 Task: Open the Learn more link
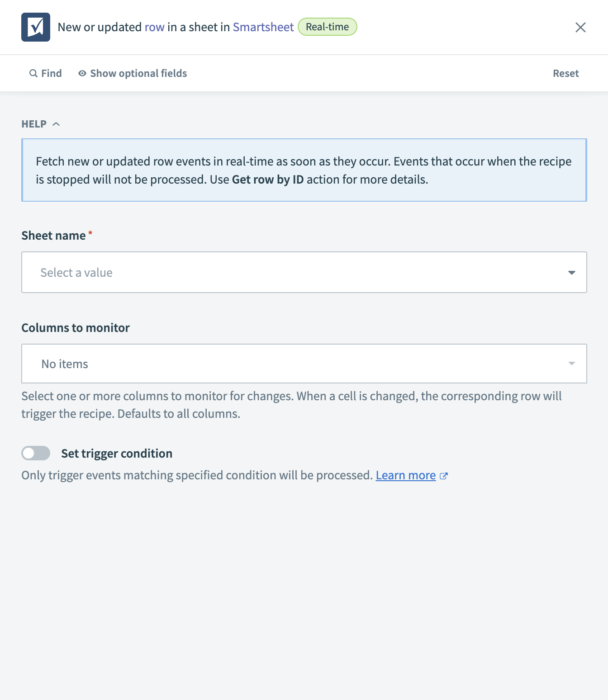[405, 476]
